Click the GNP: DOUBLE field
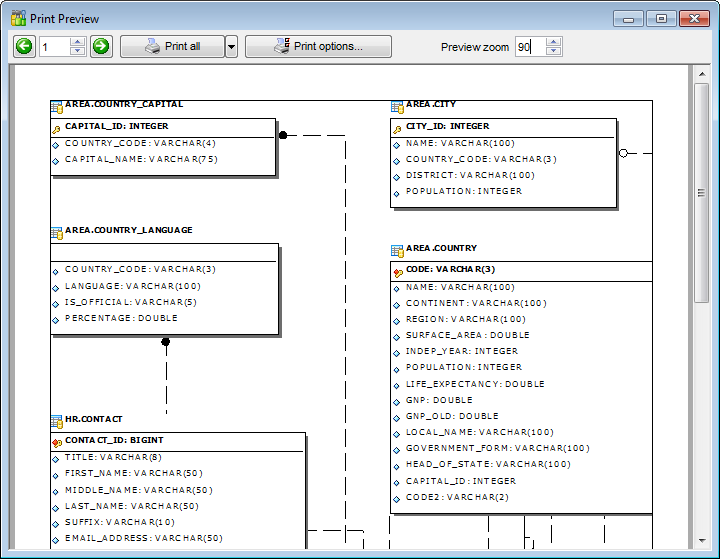This screenshot has height=559, width=720. pos(439,400)
